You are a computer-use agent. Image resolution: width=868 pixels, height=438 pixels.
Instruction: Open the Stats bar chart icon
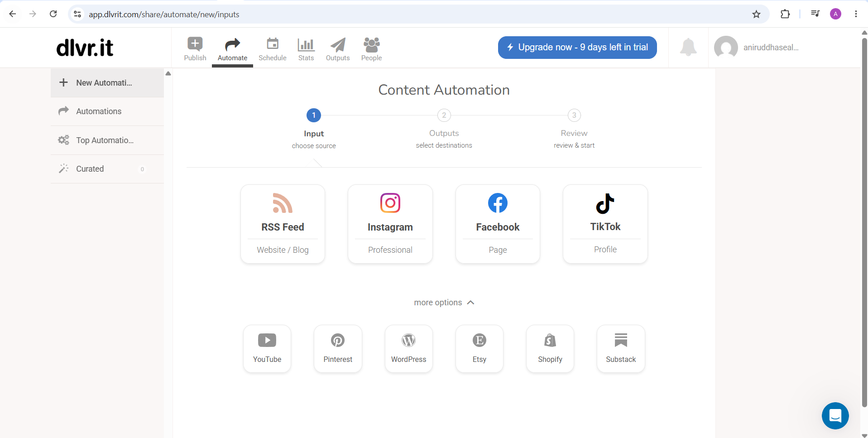306,44
